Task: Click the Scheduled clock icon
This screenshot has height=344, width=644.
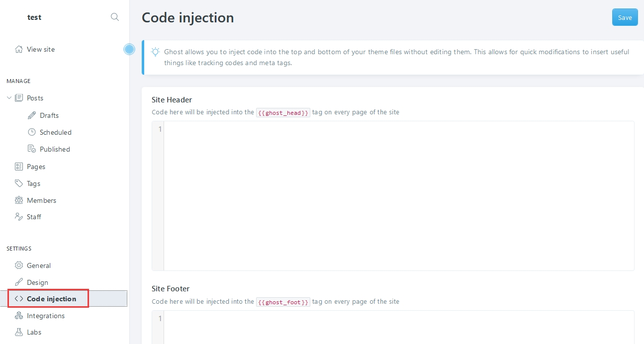Action: click(32, 132)
